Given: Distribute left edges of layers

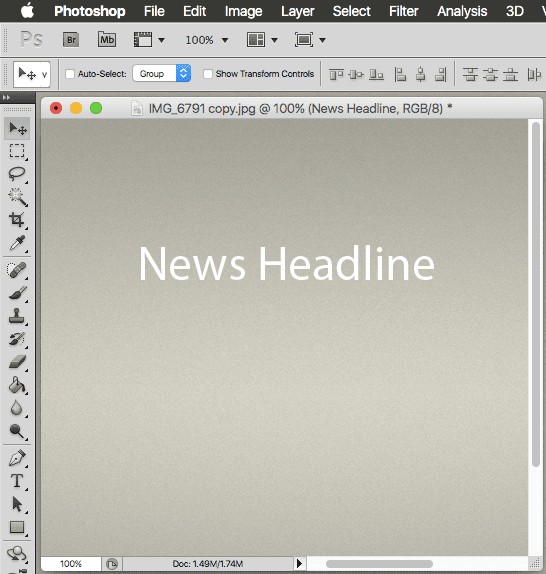Looking at the screenshot, I should point(534,74).
